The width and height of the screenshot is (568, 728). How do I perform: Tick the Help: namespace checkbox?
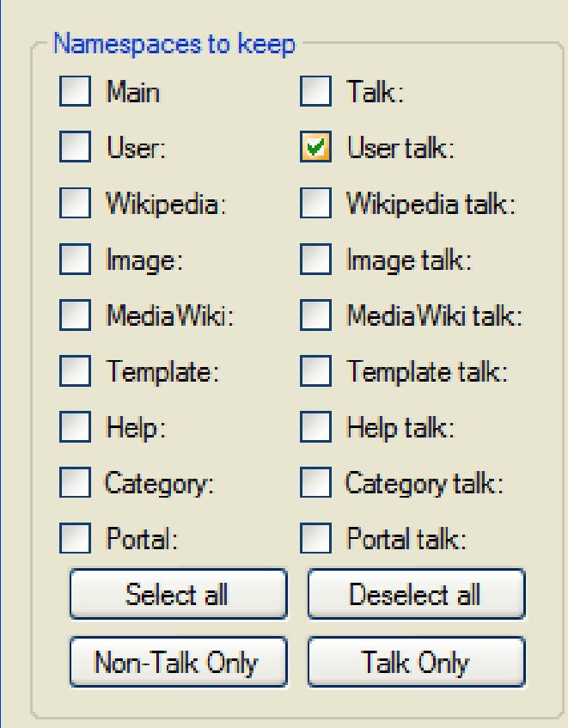[75, 426]
